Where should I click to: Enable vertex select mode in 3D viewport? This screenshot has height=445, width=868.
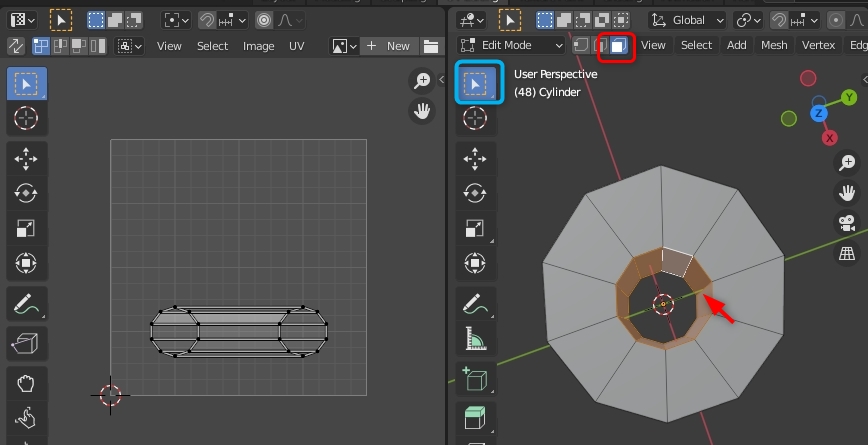580,45
